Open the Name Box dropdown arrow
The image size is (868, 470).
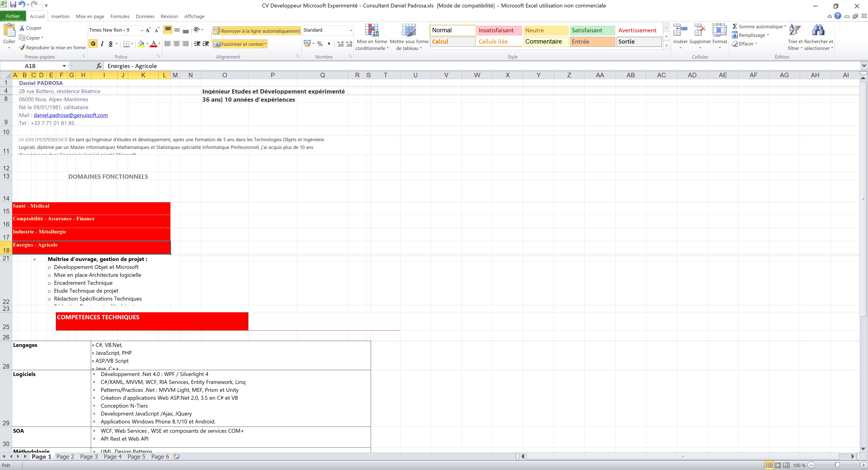[64, 66]
